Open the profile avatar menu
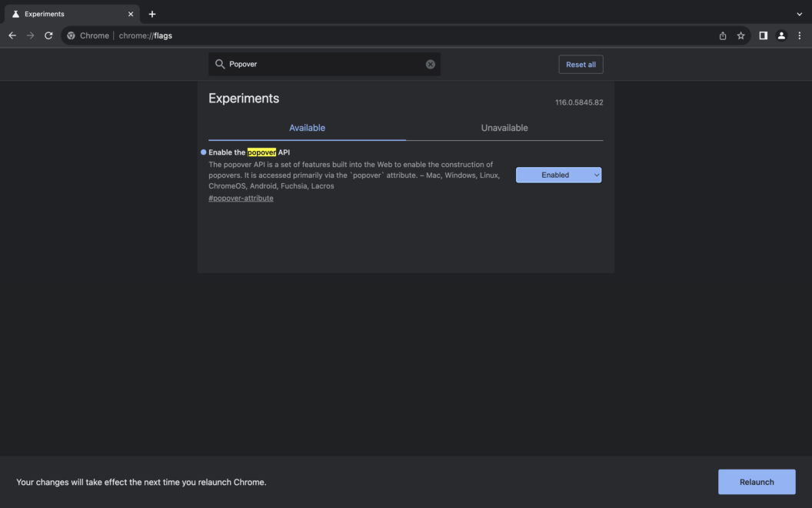Image resolution: width=812 pixels, height=508 pixels. (781, 35)
